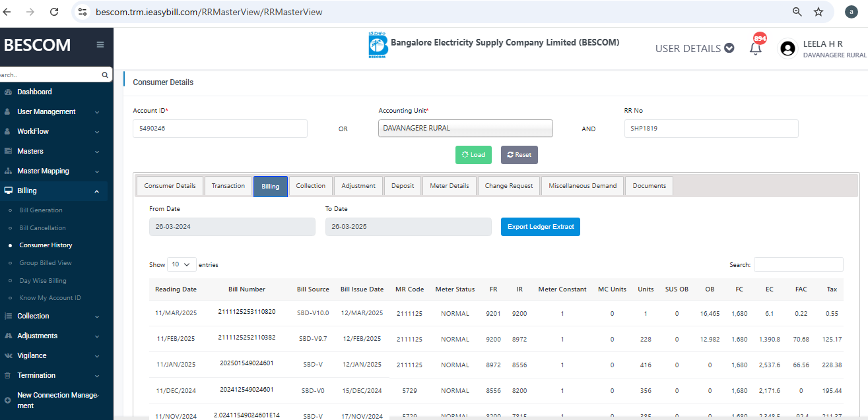The width and height of the screenshot is (868, 420).
Task: Click Export Ledger Extract button
Action: tap(541, 227)
